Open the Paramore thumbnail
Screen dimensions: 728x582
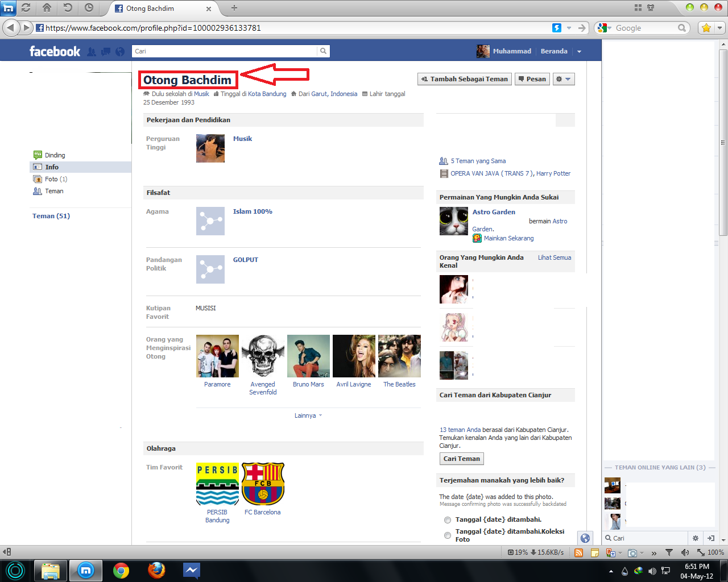point(217,356)
